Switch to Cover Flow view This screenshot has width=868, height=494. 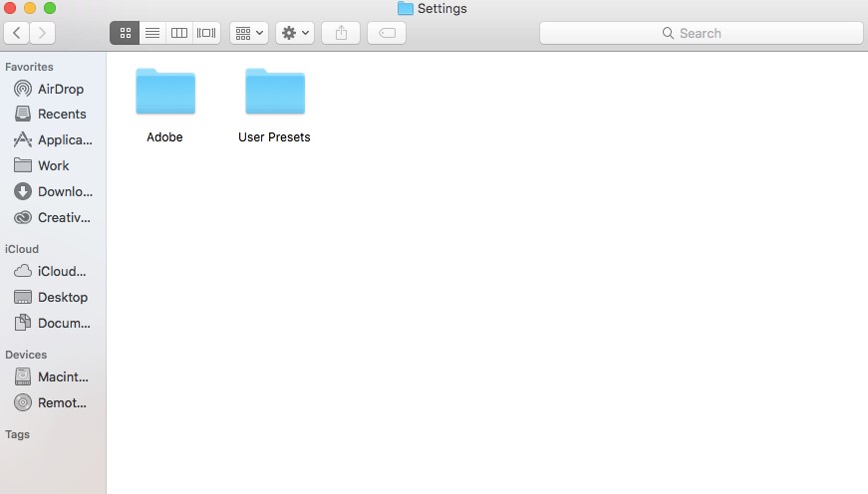pyautogui.click(x=206, y=33)
